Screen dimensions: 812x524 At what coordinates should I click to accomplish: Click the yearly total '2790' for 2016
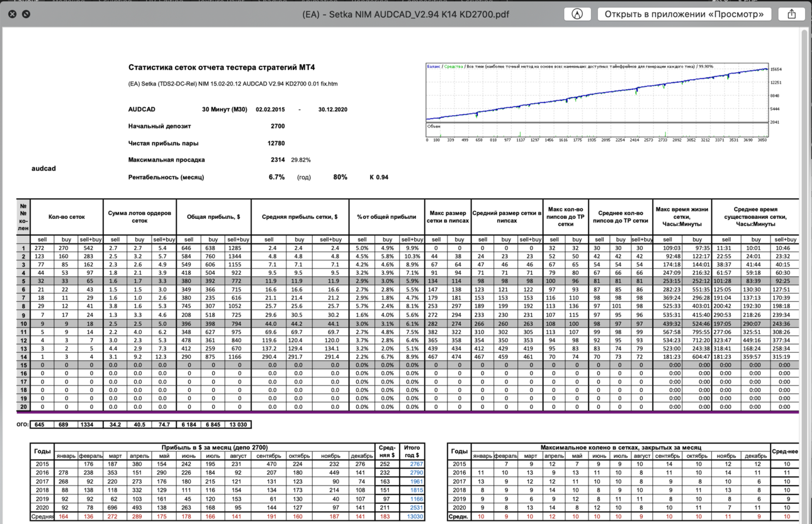point(417,472)
